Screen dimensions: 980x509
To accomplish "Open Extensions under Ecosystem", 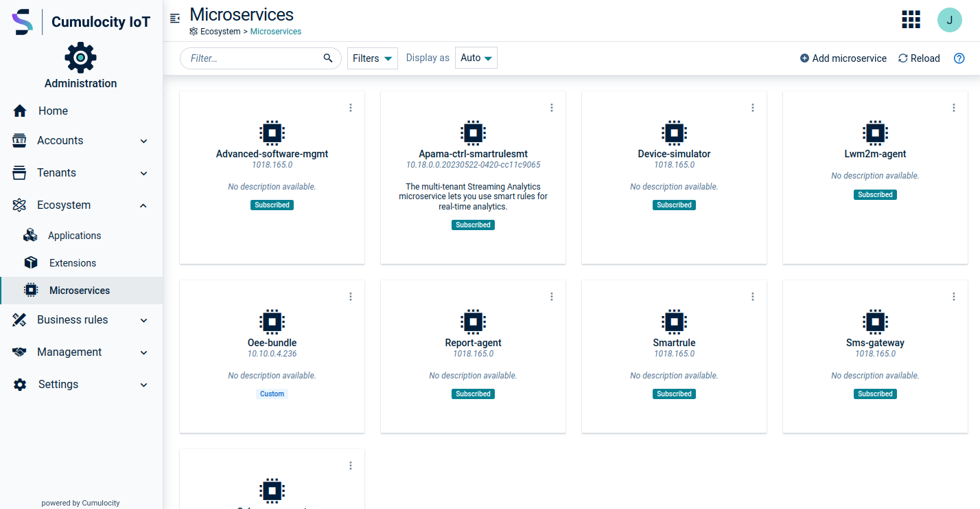I will tap(81, 263).
